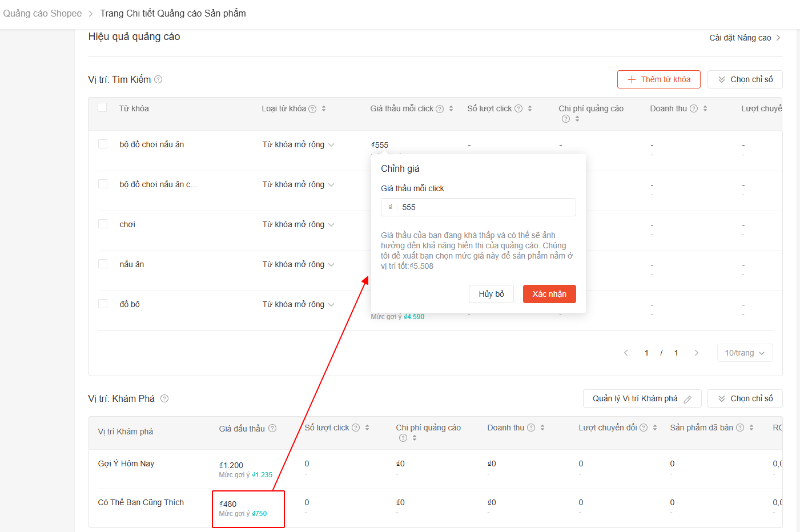
Task: Go to Quảng cáo Shopee breadcrumb
Action: [x=42, y=13]
